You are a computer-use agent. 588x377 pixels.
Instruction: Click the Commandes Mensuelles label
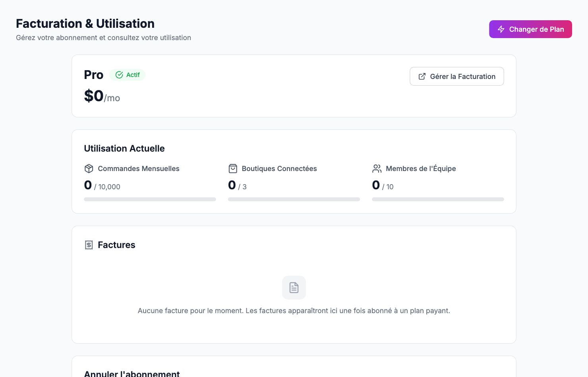click(139, 169)
